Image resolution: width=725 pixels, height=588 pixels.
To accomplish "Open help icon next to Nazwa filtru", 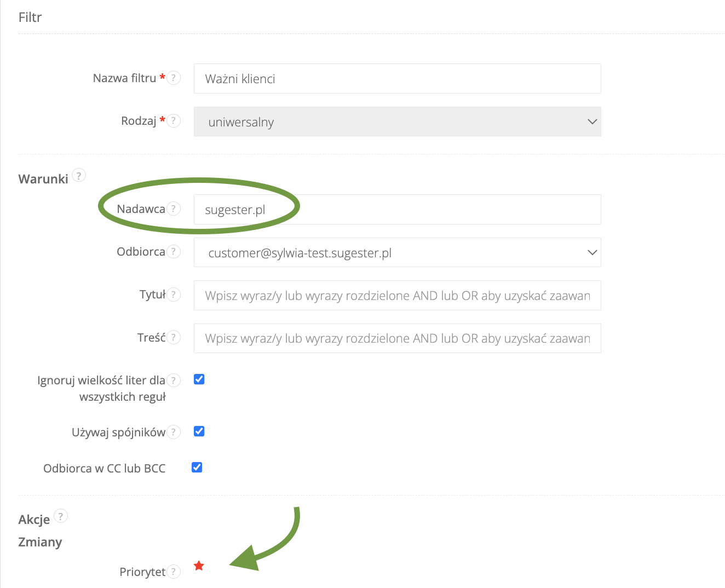I will 174,78.
